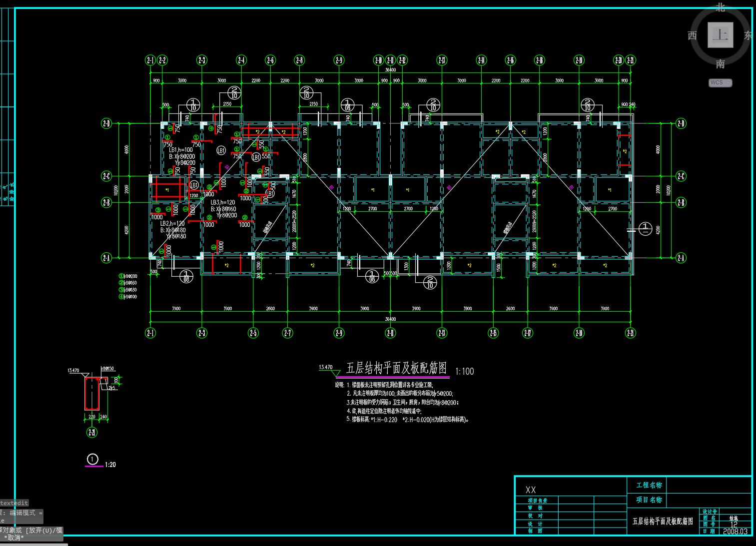Select the slab label LB2,h=120

pyautogui.click(x=172, y=224)
